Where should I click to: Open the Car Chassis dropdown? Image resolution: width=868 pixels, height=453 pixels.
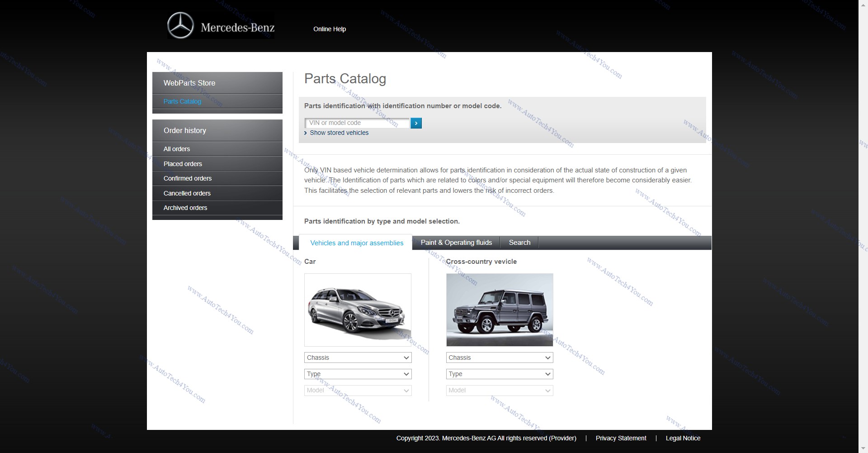click(x=358, y=358)
